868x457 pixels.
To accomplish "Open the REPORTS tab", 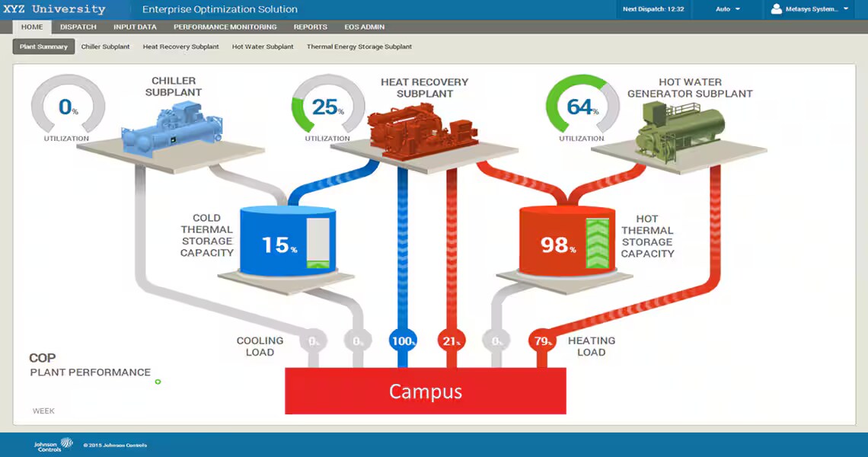I will pos(310,27).
